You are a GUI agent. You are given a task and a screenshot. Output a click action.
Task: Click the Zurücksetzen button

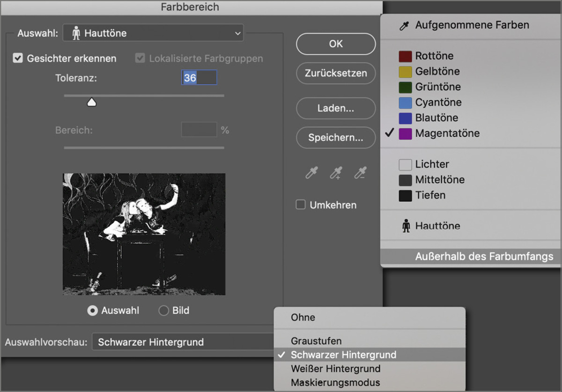coord(335,74)
